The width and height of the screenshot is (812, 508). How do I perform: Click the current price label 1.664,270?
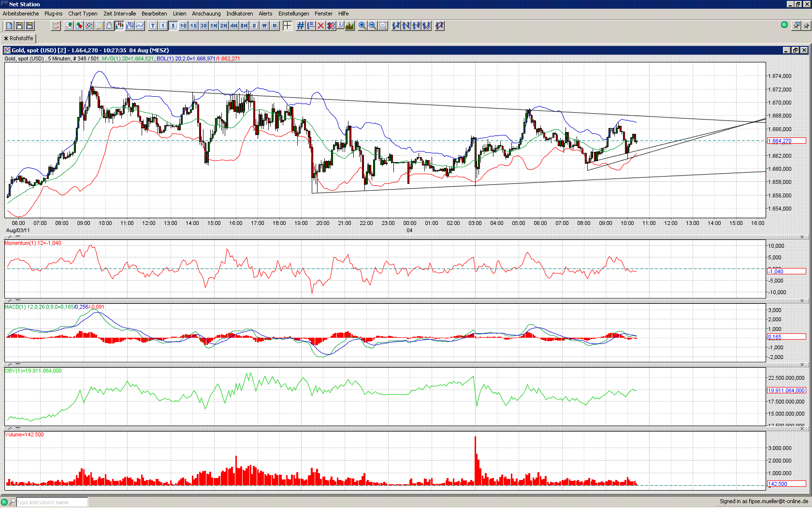click(x=786, y=141)
